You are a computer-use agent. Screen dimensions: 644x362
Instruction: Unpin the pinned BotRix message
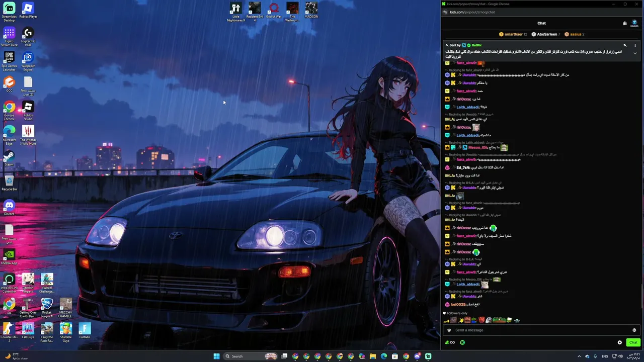625,45
